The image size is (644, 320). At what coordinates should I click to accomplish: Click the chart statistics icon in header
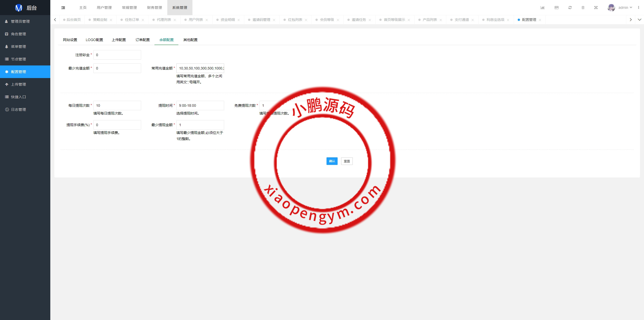point(542,8)
